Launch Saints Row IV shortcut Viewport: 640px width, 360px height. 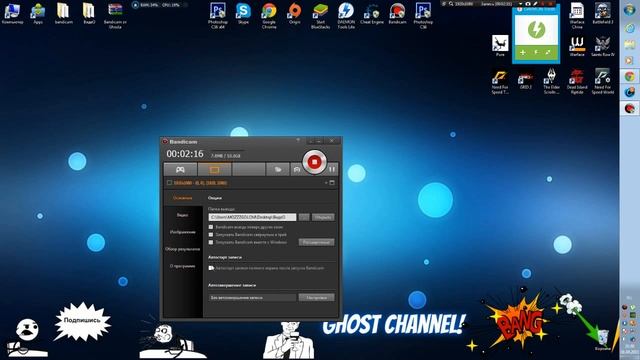(x=603, y=46)
